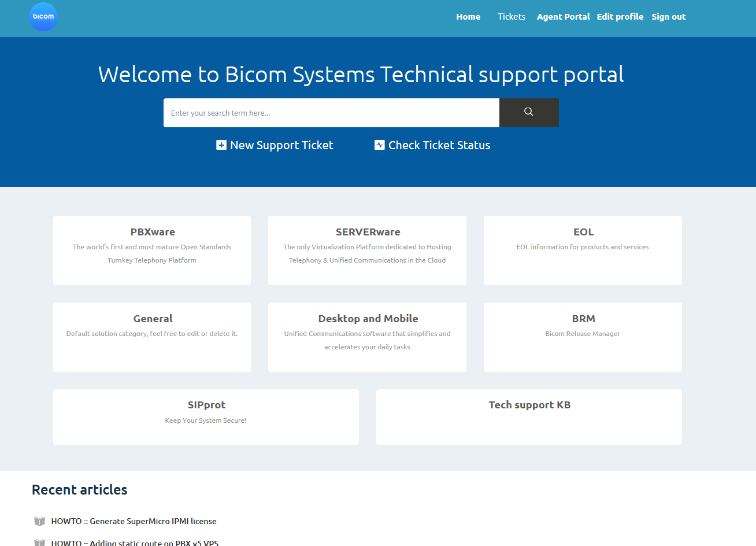Screen dimensions: 756x546
Task: Open the Tickets menu item
Action: point(512,17)
